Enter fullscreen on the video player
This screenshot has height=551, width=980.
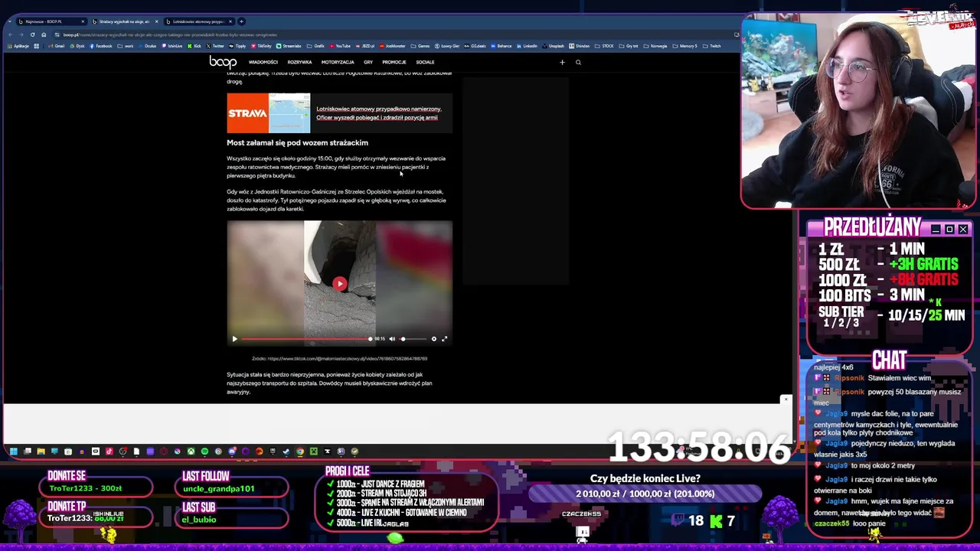click(x=444, y=339)
